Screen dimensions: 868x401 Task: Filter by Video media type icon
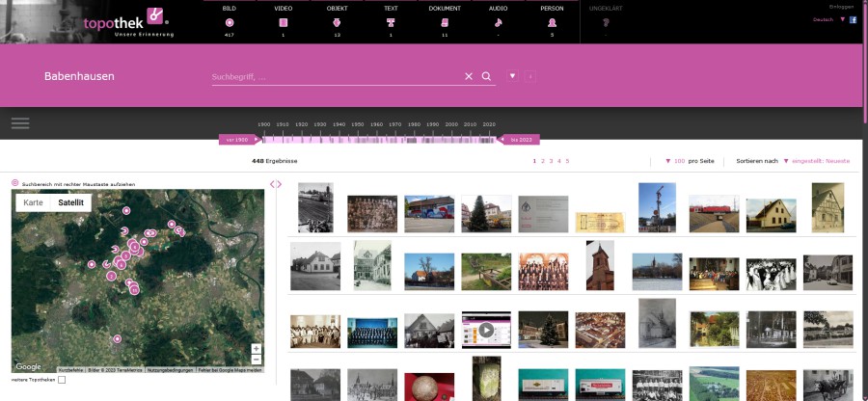283,21
